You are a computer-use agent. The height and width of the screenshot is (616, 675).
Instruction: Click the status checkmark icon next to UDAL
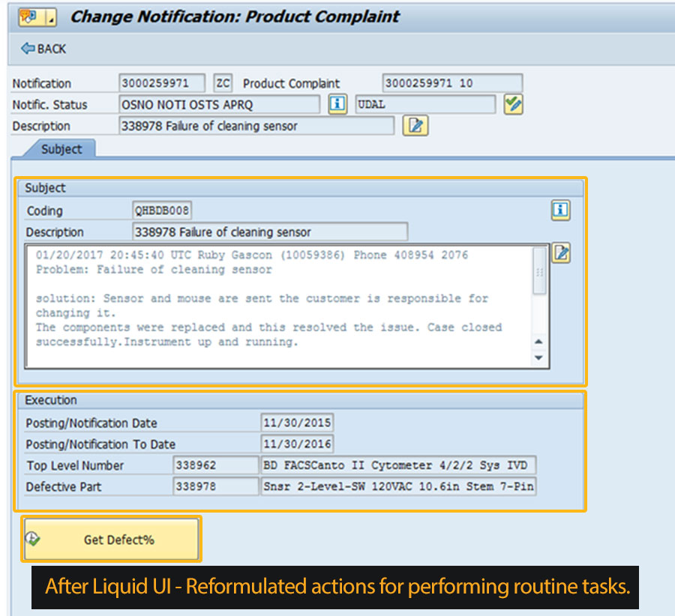point(513,105)
